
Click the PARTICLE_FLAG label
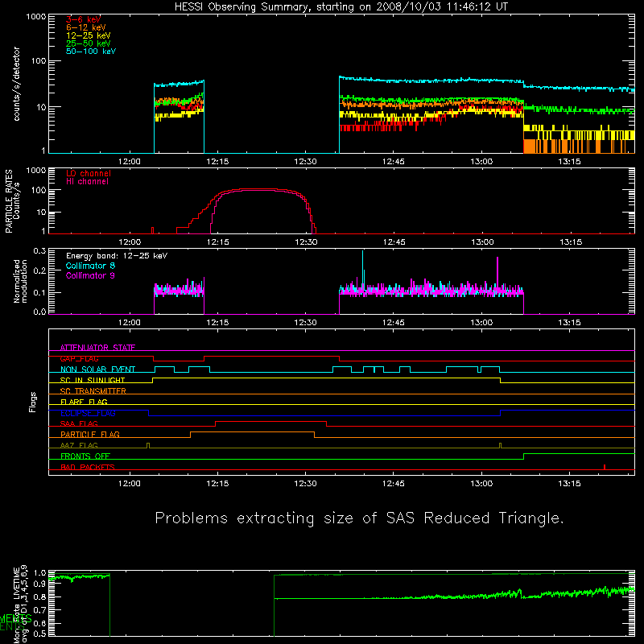(x=90, y=435)
